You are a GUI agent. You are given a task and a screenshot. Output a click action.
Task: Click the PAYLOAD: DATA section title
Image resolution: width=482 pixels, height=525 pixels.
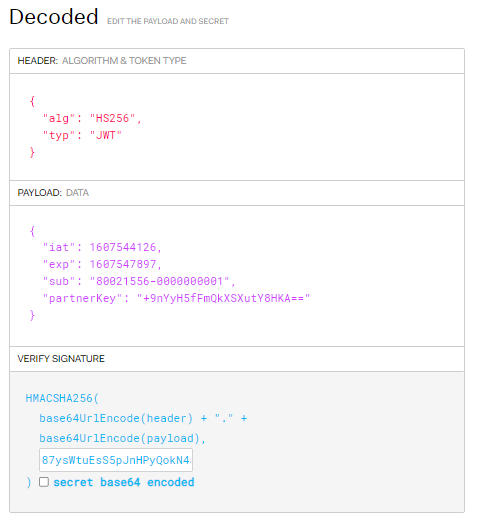[x=53, y=193]
